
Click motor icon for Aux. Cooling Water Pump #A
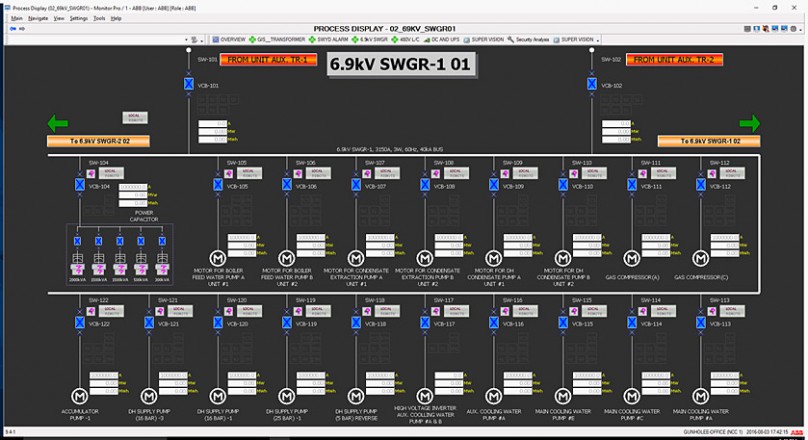(x=494, y=396)
